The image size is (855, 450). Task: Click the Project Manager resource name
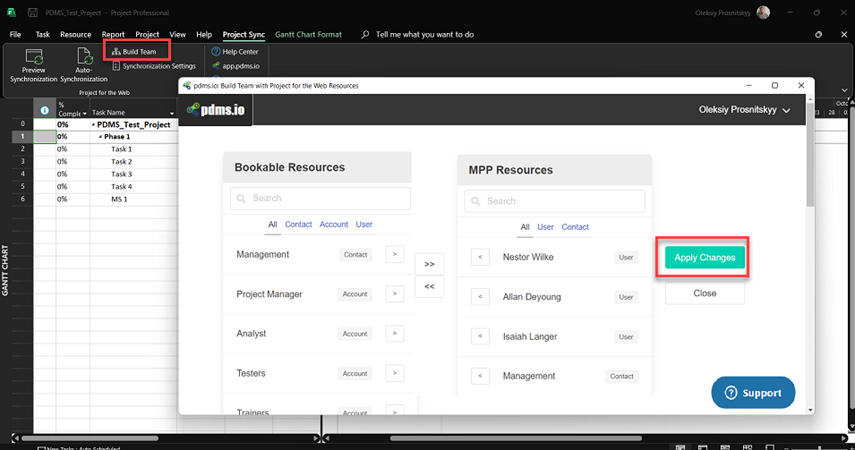(269, 294)
